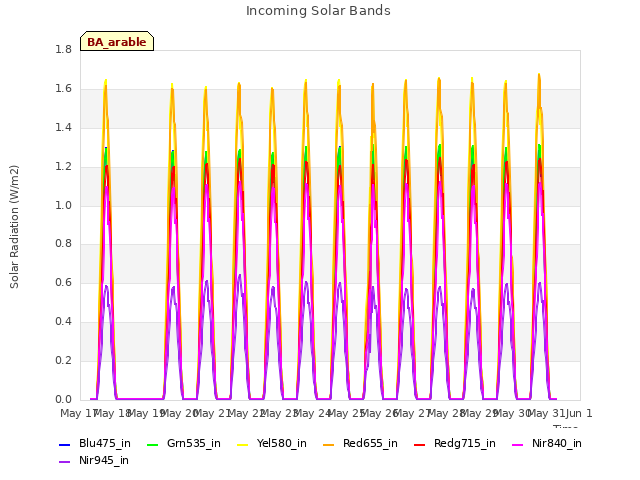Click the Solar Radiation (W/m2) axis label
The image size is (640, 480).
tap(14, 227)
